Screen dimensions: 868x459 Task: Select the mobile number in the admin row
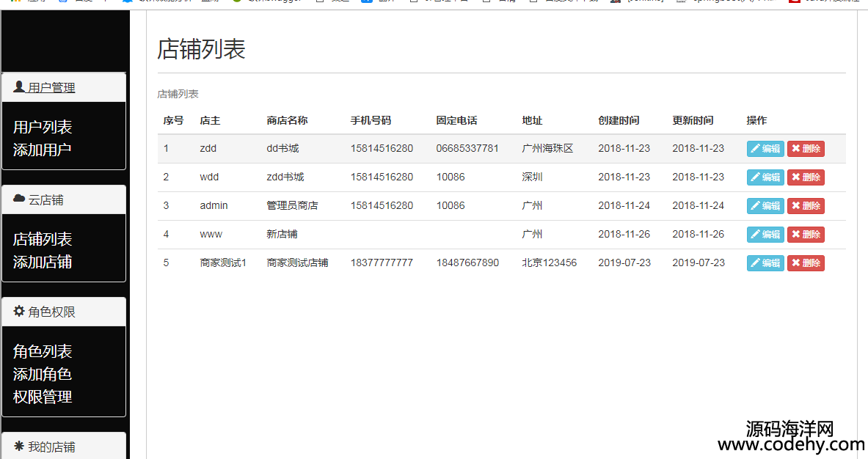[x=382, y=206]
